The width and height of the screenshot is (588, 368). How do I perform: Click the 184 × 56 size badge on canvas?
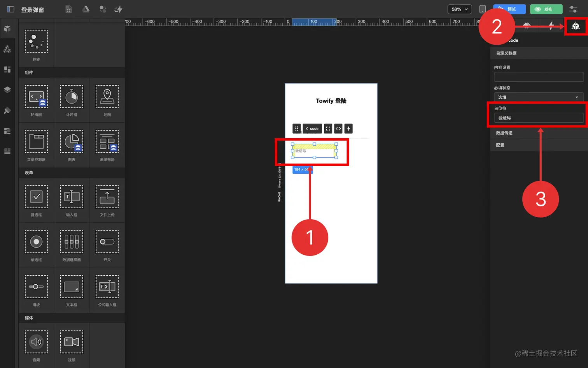(303, 169)
